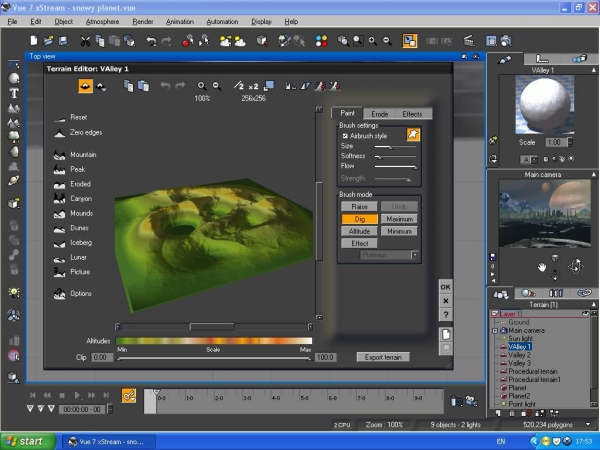
Task: Confirm the Terrain Editor with OK
Action: [x=445, y=287]
